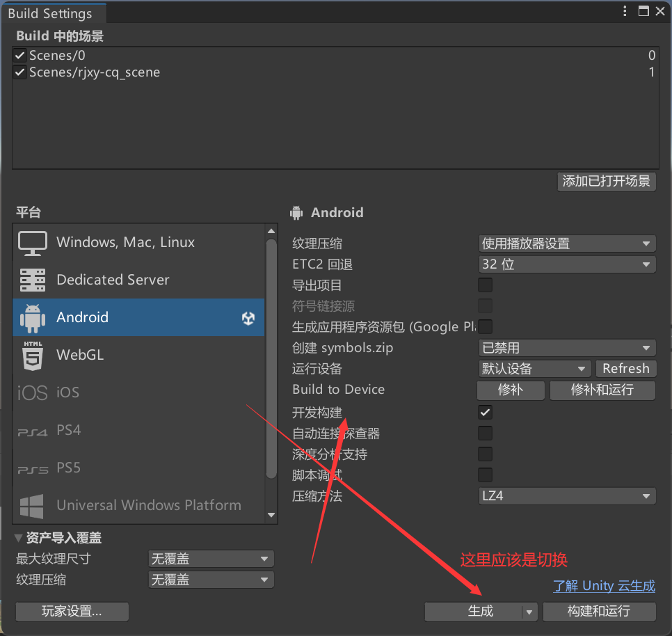672x636 pixels.
Task: Open the ETC2 回退 32 位 dropdown
Action: [567, 264]
